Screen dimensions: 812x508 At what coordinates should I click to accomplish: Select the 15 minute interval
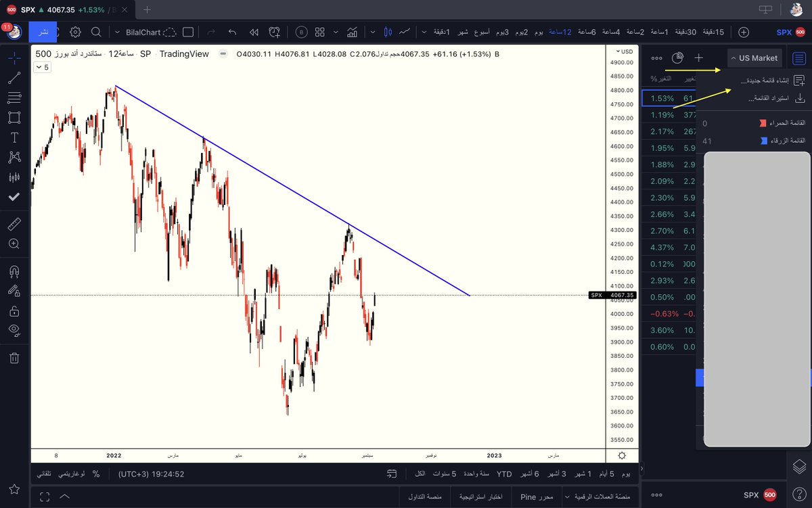pos(713,32)
